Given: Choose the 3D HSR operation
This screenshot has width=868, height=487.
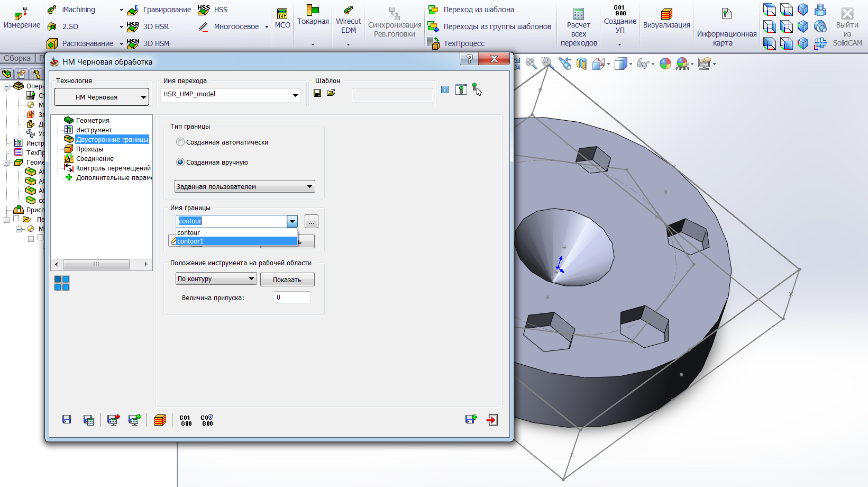Looking at the screenshot, I should [x=148, y=26].
